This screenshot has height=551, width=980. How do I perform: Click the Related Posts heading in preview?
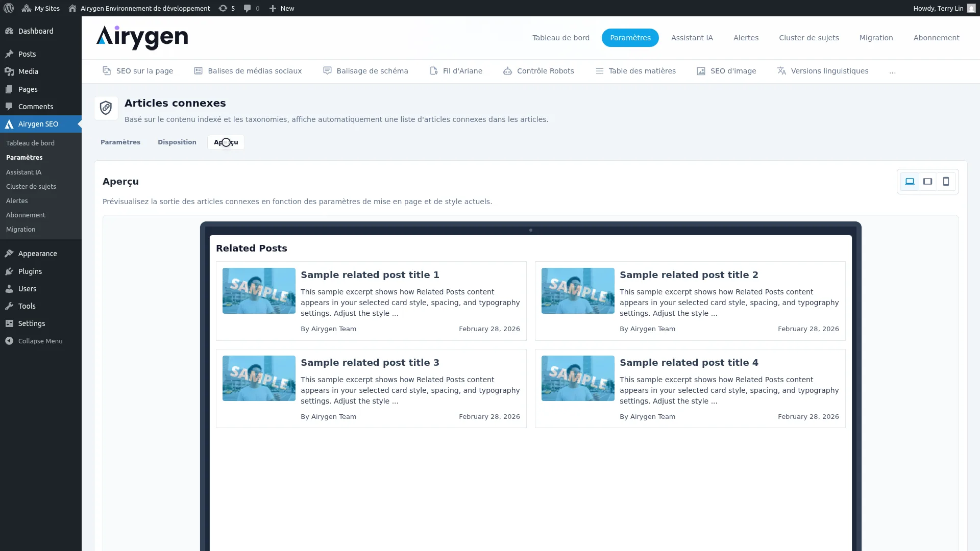(x=252, y=248)
